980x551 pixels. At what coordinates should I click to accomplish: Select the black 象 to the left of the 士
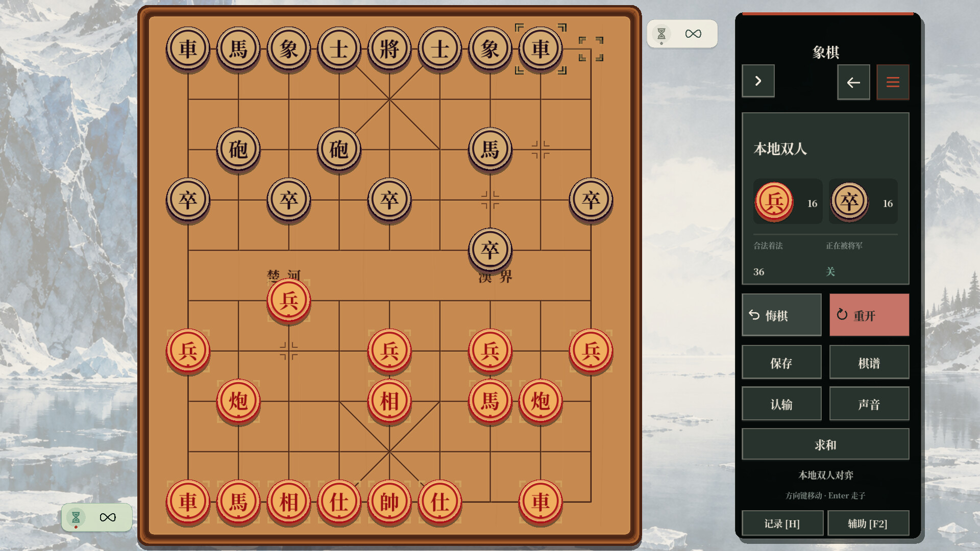pos(289,49)
